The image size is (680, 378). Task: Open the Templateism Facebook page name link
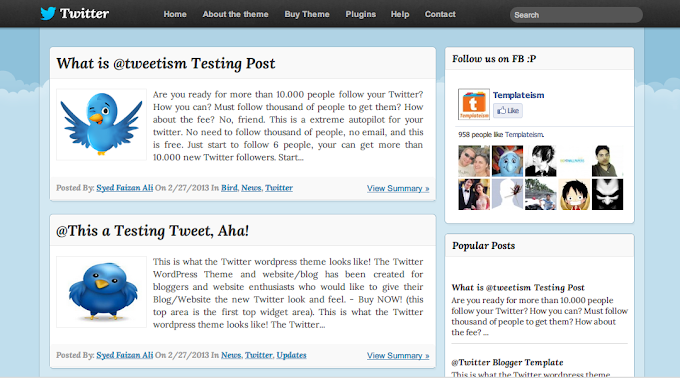coord(519,95)
